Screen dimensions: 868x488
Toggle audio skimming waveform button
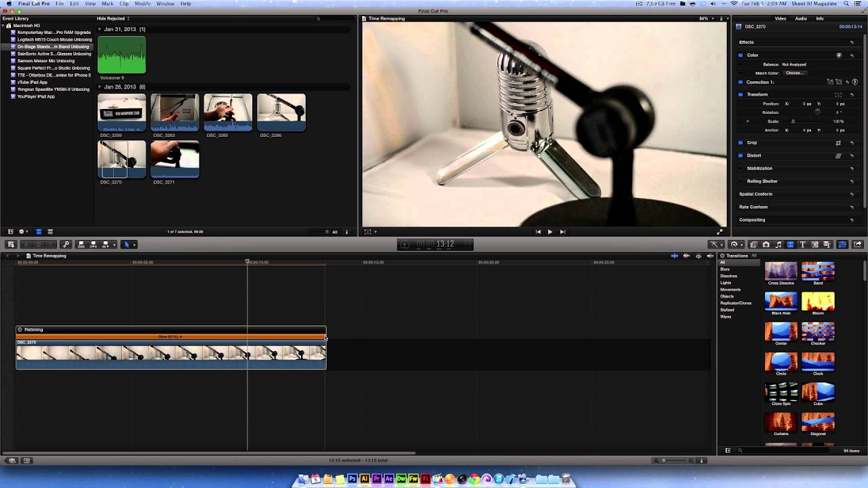(686, 256)
